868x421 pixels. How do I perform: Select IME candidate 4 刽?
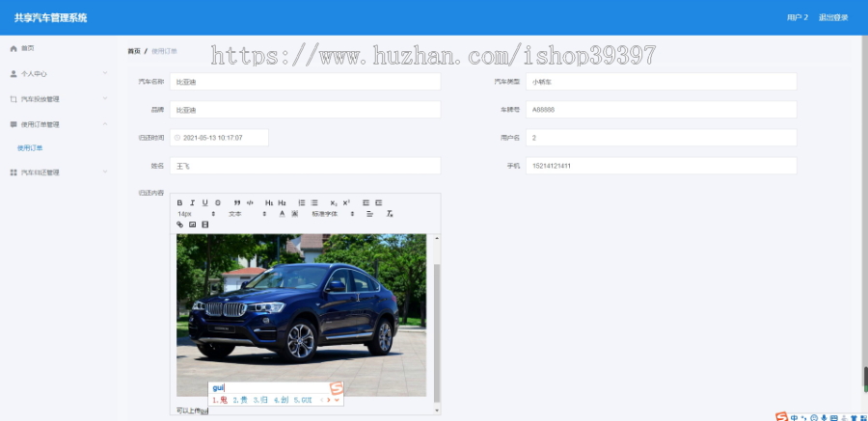point(281,400)
